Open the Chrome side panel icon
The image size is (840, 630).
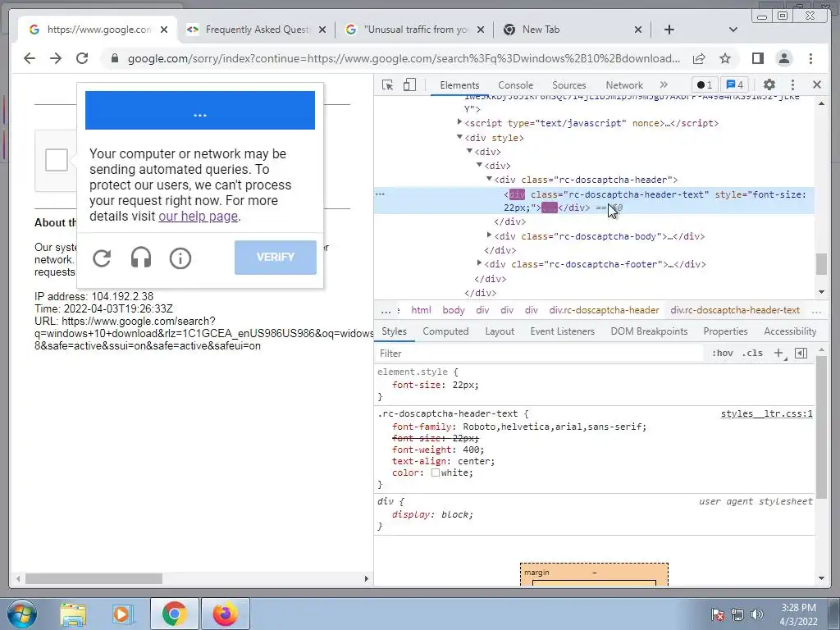757,58
